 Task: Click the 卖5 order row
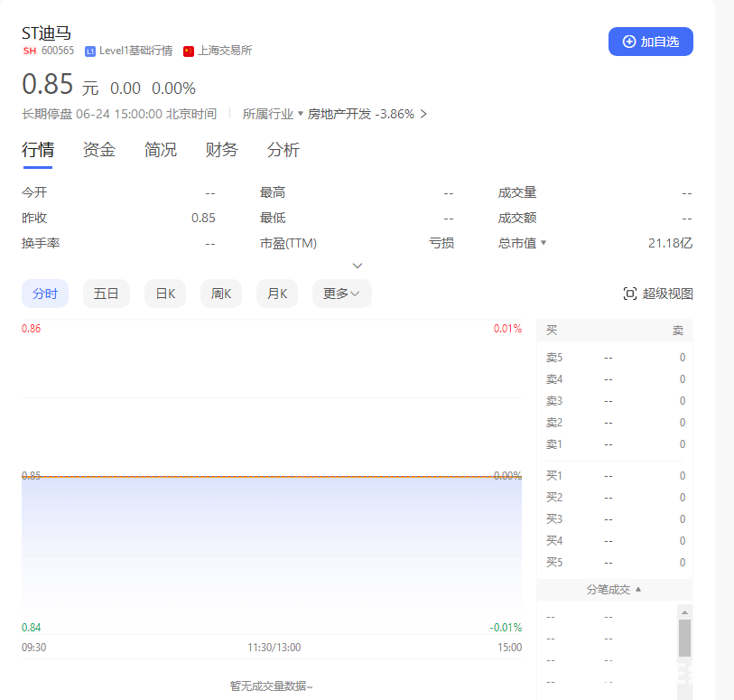tap(615, 358)
